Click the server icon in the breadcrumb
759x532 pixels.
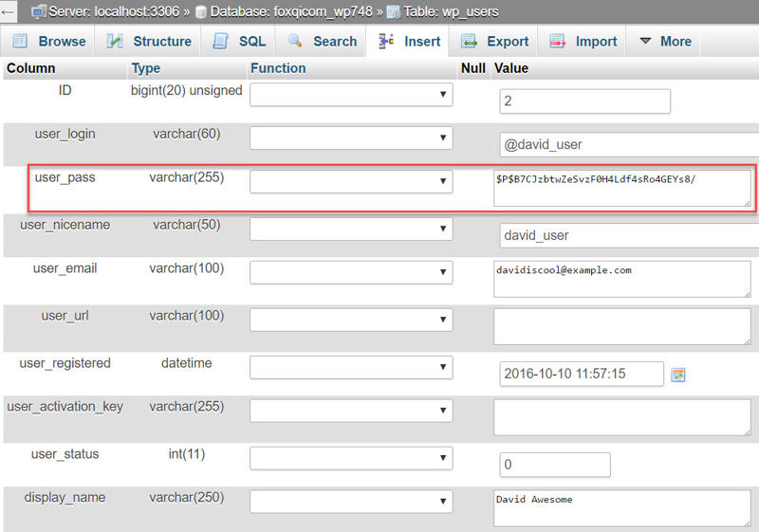click(39, 11)
